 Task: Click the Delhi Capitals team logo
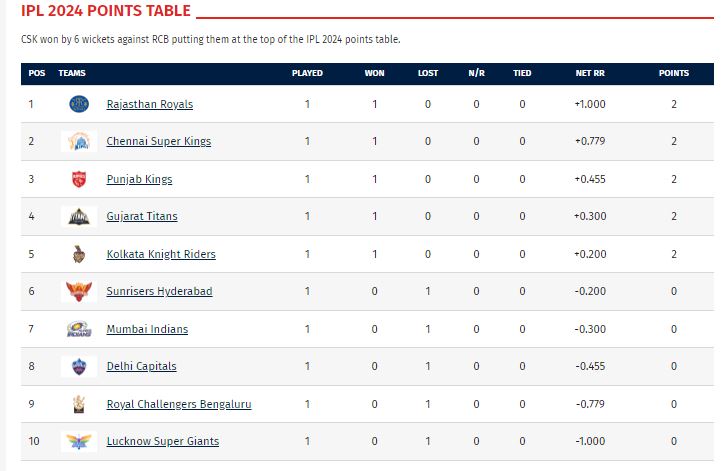[x=78, y=366]
